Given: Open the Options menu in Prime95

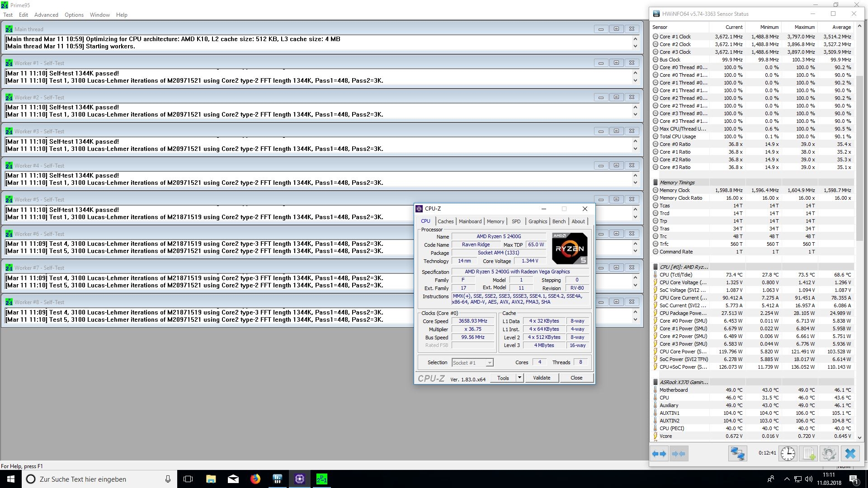Looking at the screenshot, I should tap(74, 15).
